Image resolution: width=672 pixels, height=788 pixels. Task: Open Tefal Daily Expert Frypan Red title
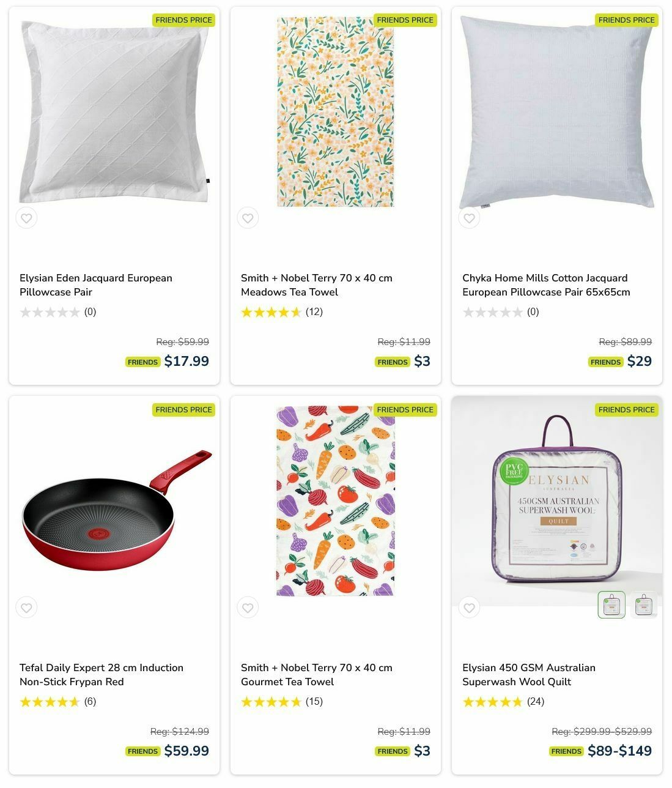click(102, 675)
